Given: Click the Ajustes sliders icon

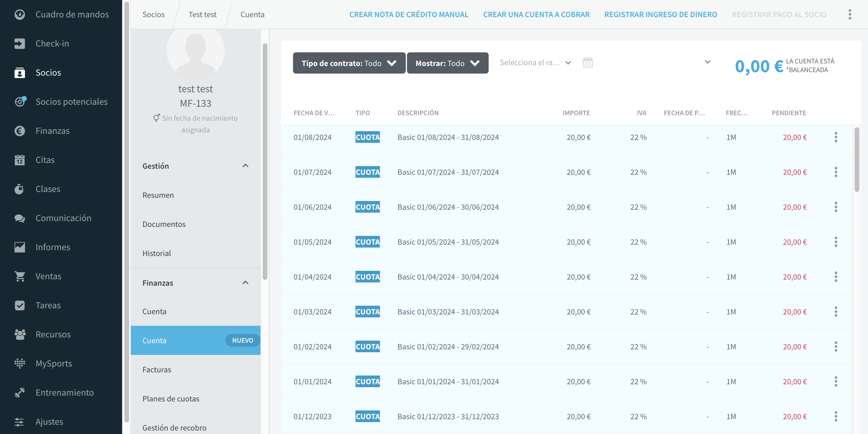Looking at the screenshot, I should click(x=19, y=422).
